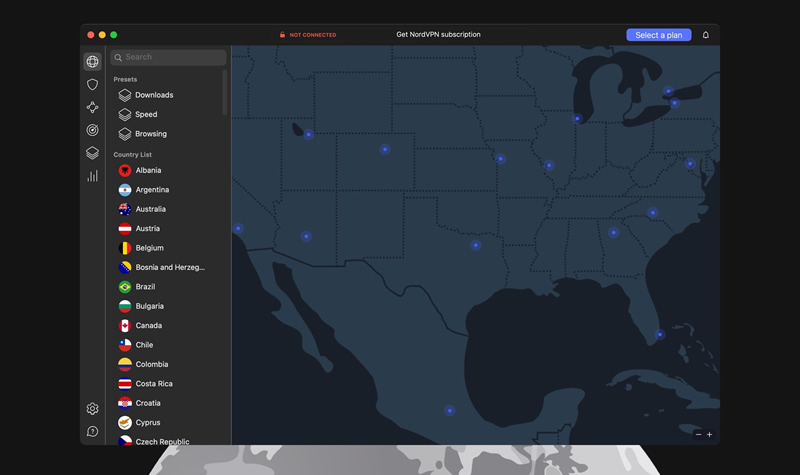Screen dimensions: 800x475
Task: Open the help question mark icon
Action: click(x=92, y=432)
